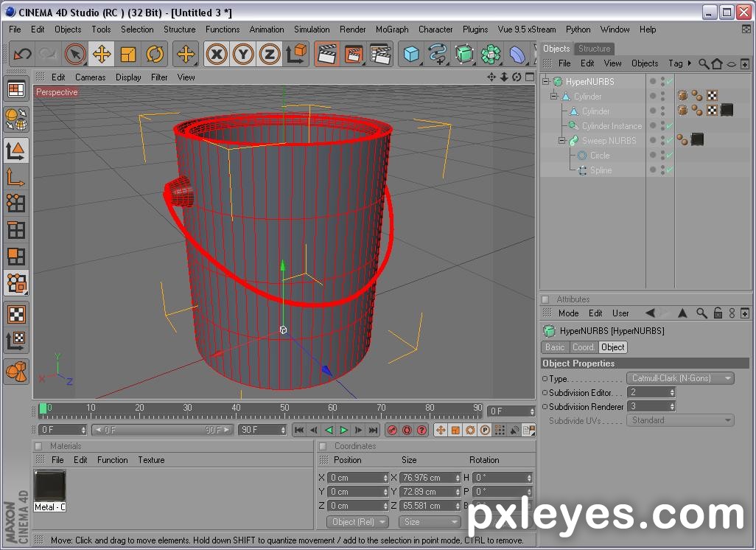Adjust Subdivision Renderer stepper arrows
This screenshot has width=756, height=550.
[672, 406]
